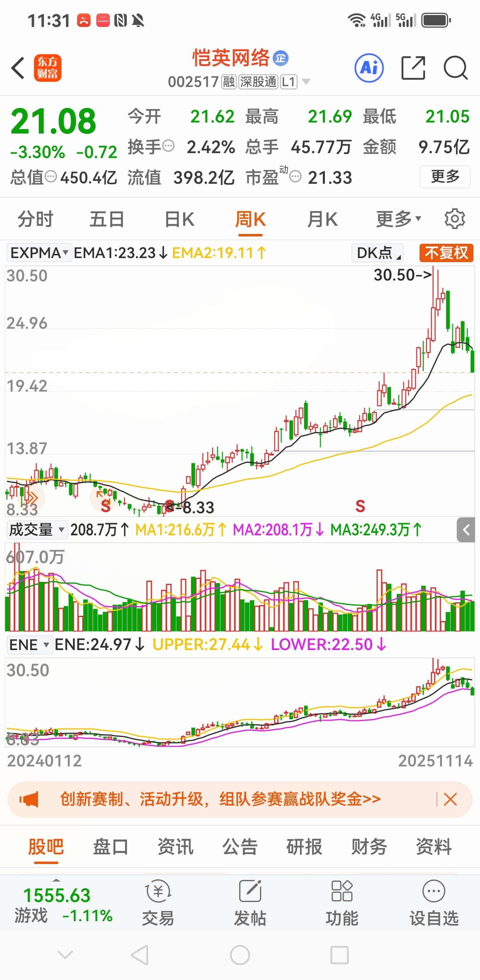
Task: Tap the MA1:216.6万 volume label
Action: 181,530
